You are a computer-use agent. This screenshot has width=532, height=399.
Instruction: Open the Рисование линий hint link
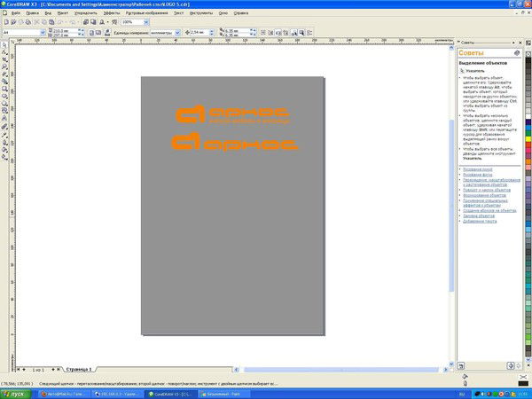coord(475,168)
